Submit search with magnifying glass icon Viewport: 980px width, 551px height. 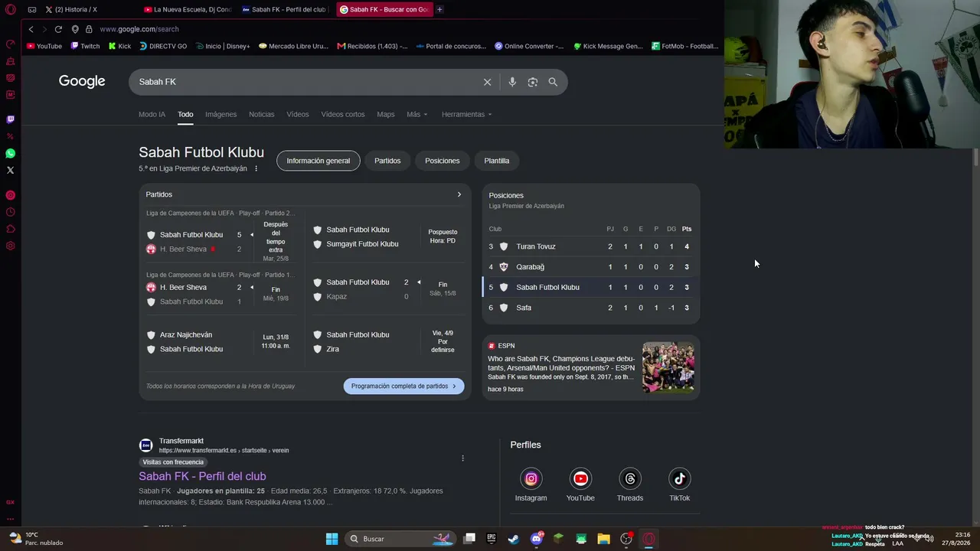pyautogui.click(x=553, y=82)
